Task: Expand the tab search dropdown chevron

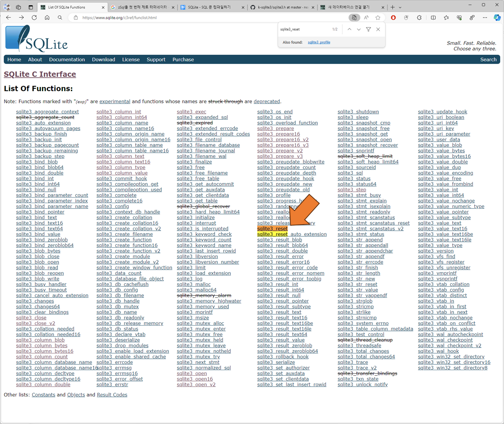Action: click(400, 7)
